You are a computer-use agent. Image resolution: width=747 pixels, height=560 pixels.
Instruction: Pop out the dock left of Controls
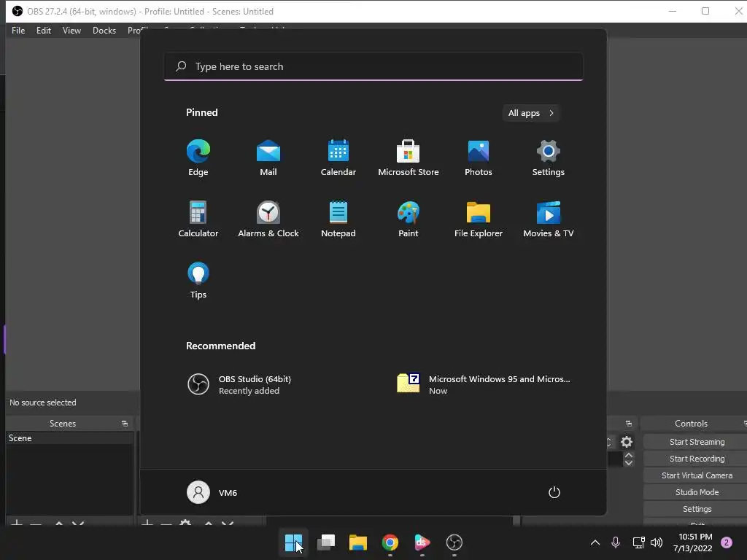629,424
